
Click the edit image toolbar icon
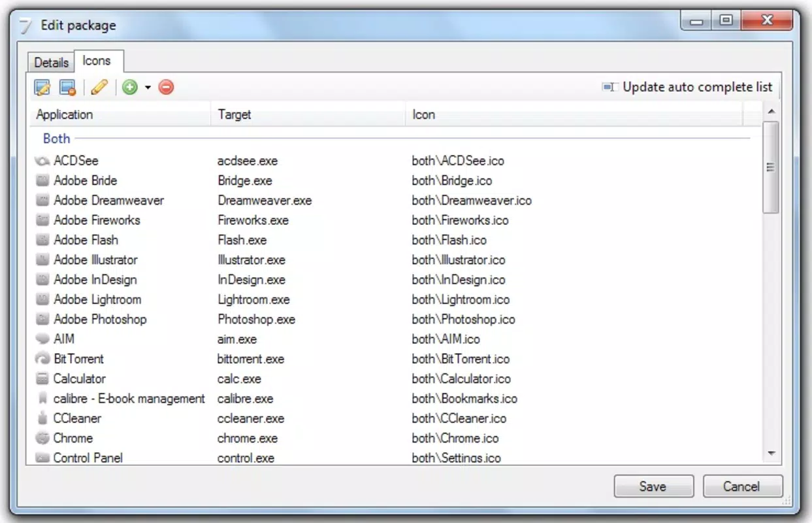[x=42, y=87]
